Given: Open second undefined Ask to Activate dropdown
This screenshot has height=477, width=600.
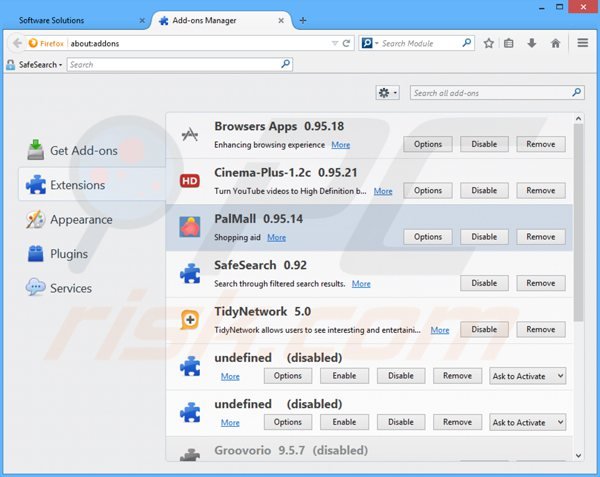Looking at the screenshot, I should 527,422.
